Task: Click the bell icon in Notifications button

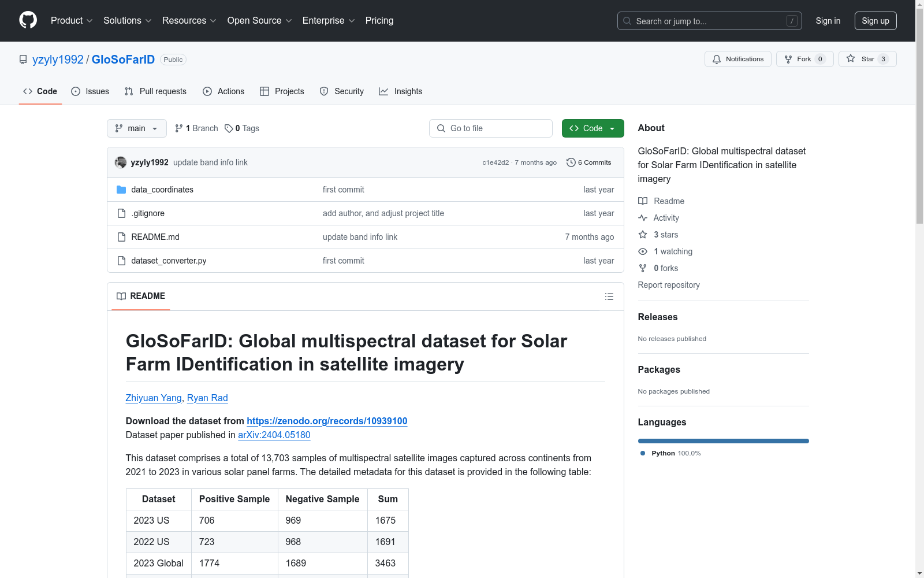Action: 717,59
